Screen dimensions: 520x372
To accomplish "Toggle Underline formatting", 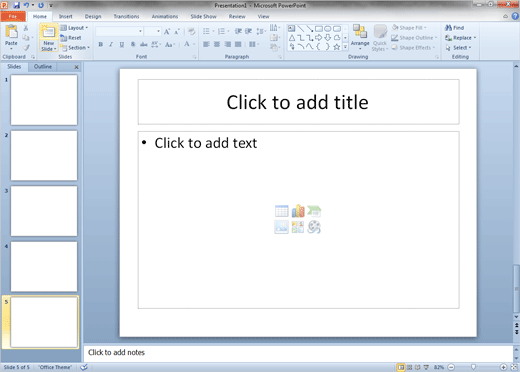I will (122, 44).
